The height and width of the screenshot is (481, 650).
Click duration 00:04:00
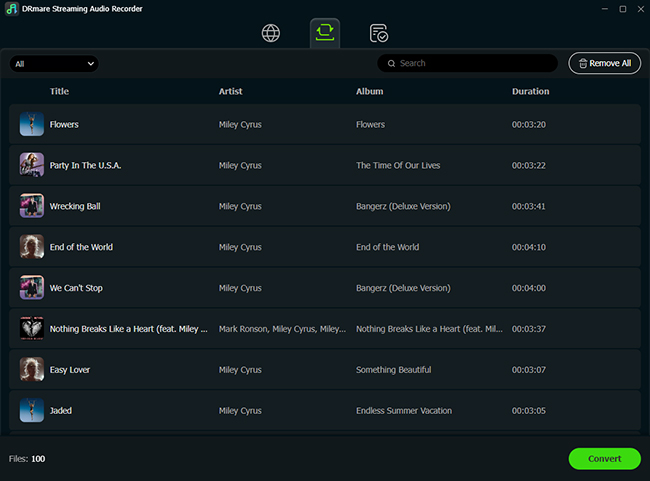pos(529,288)
